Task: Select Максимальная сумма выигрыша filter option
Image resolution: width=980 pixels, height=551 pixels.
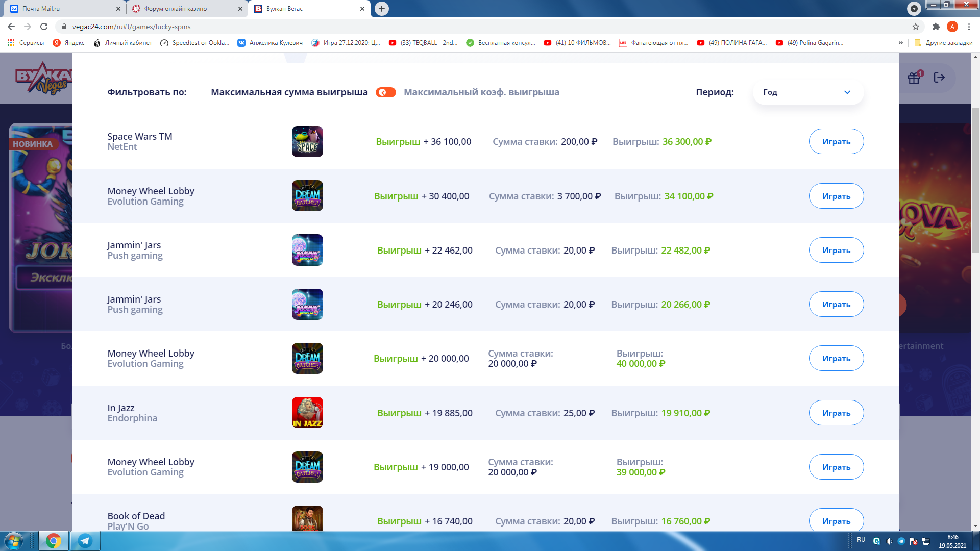Action: click(x=289, y=92)
